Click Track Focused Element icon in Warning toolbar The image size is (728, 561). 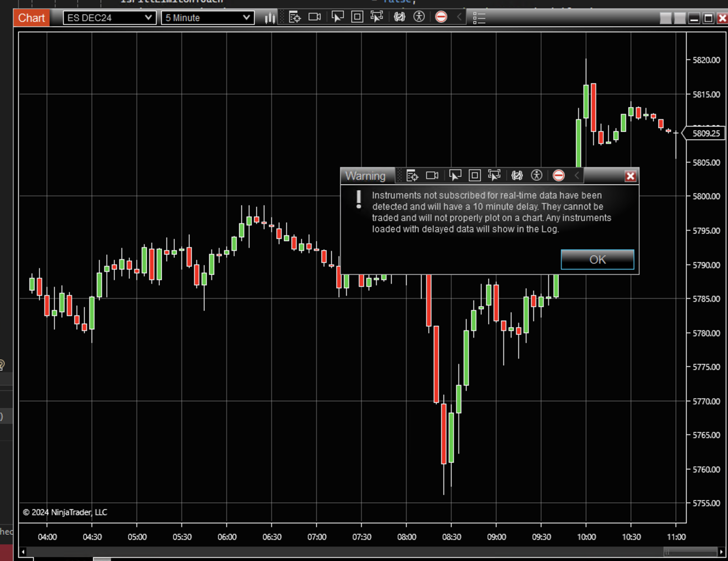click(494, 175)
